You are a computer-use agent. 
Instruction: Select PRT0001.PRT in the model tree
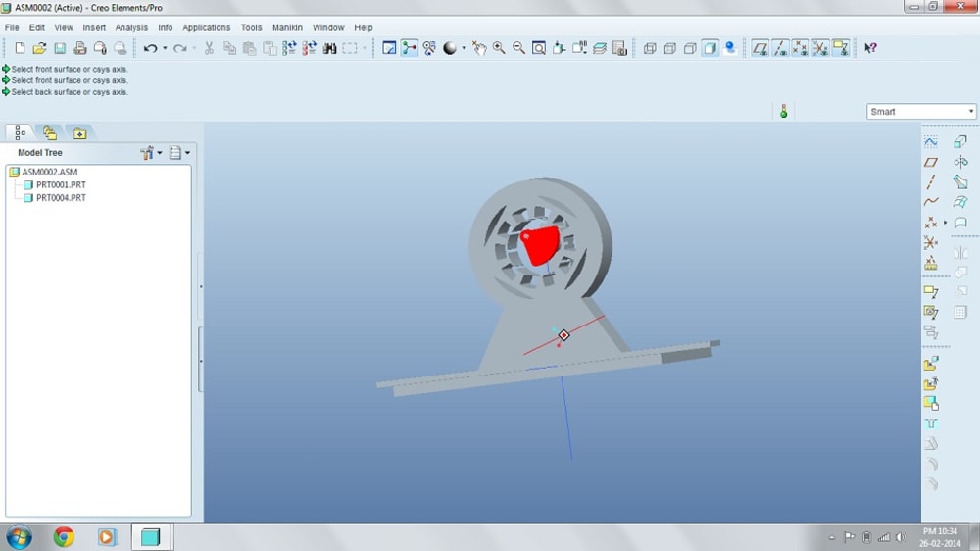coord(61,184)
